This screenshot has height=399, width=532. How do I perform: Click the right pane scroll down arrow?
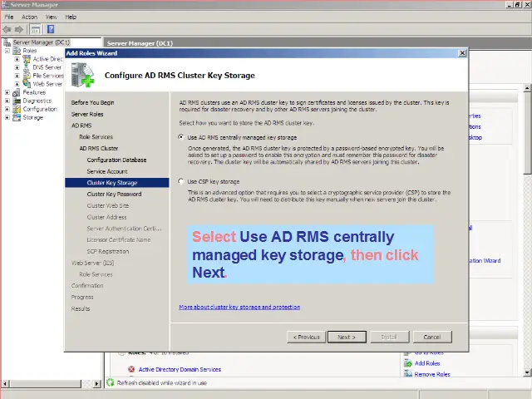pos(527,372)
